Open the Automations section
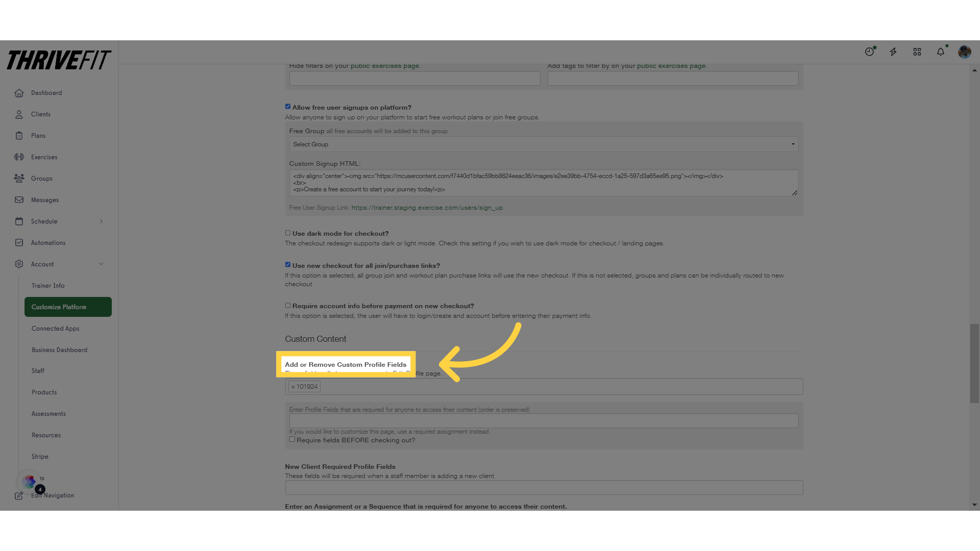This screenshot has height=551, width=980. 48,242
